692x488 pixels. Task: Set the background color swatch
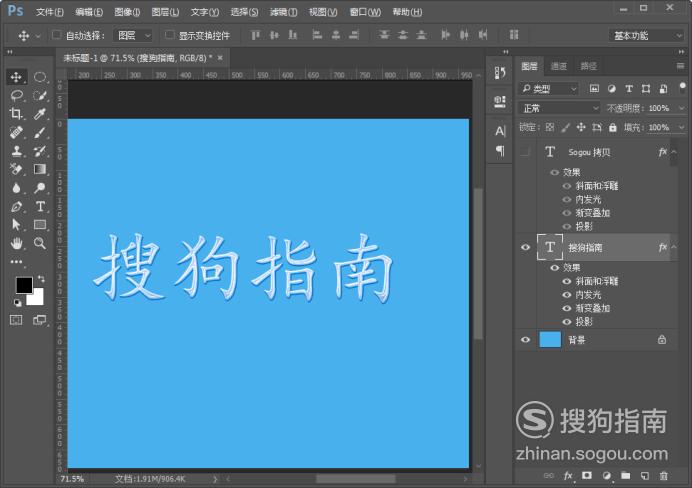(37, 298)
